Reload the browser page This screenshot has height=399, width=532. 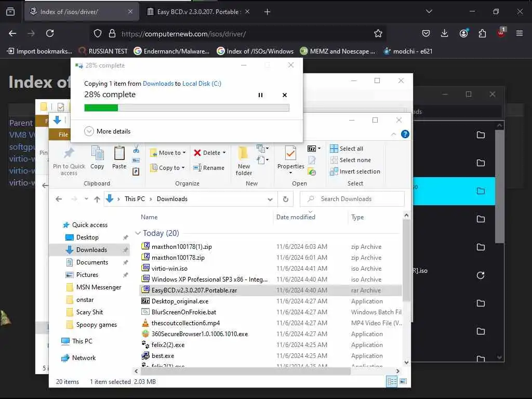click(x=50, y=33)
